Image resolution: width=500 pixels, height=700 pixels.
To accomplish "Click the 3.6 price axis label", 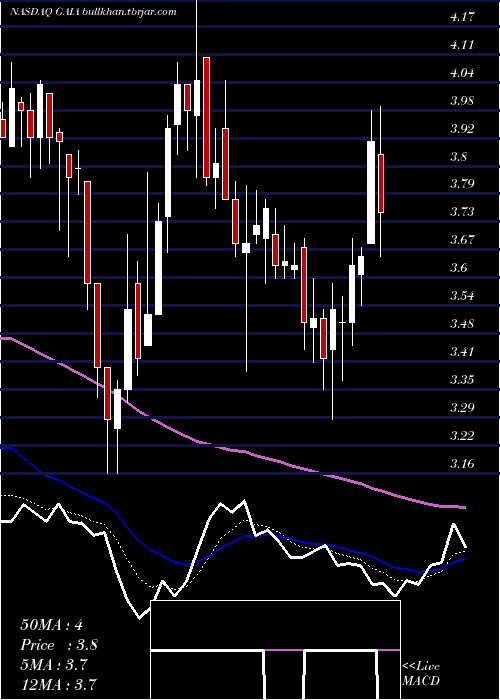I will tap(459, 267).
